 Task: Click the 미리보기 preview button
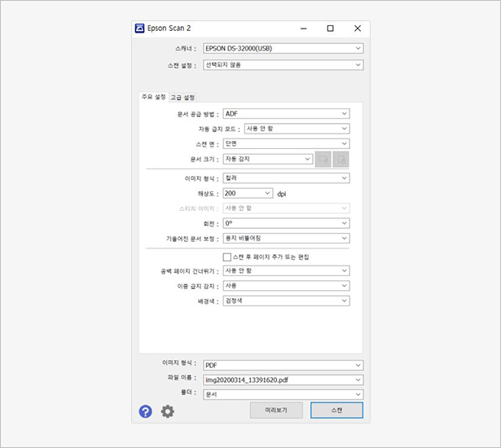pos(276,411)
